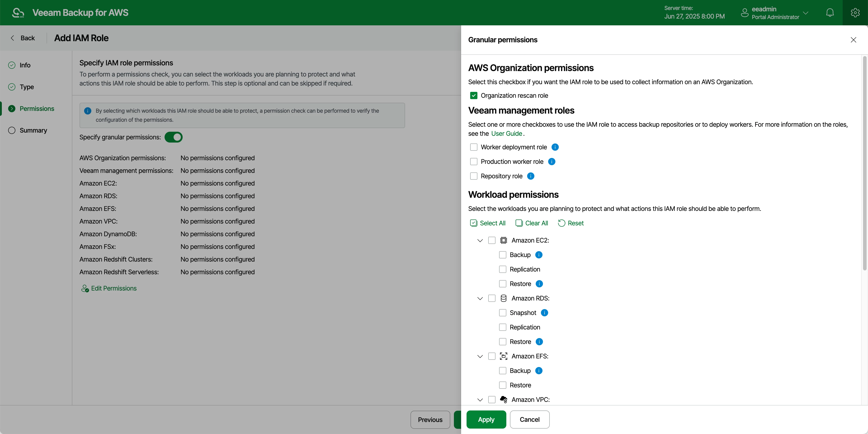Go to the Info wizard step
This screenshot has width=868, height=434.
coord(25,65)
